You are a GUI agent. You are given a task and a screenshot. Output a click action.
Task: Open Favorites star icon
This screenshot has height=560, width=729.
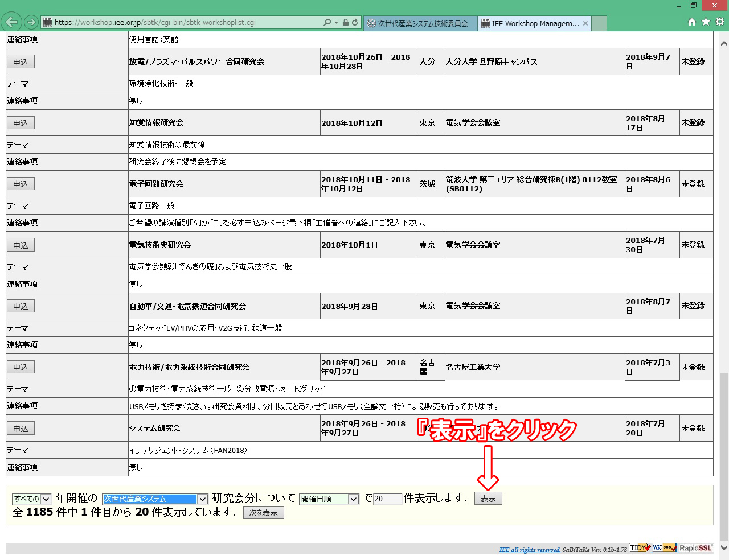pos(706,22)
